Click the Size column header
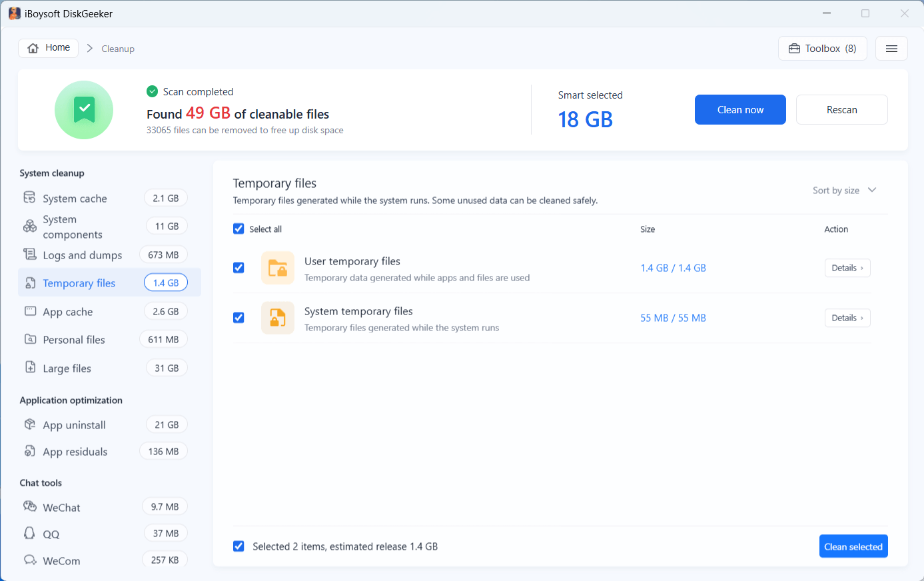 coord(648,229)
